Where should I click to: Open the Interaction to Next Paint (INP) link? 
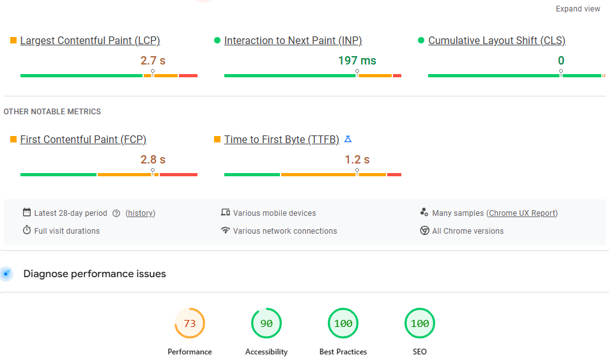[293, 41]
